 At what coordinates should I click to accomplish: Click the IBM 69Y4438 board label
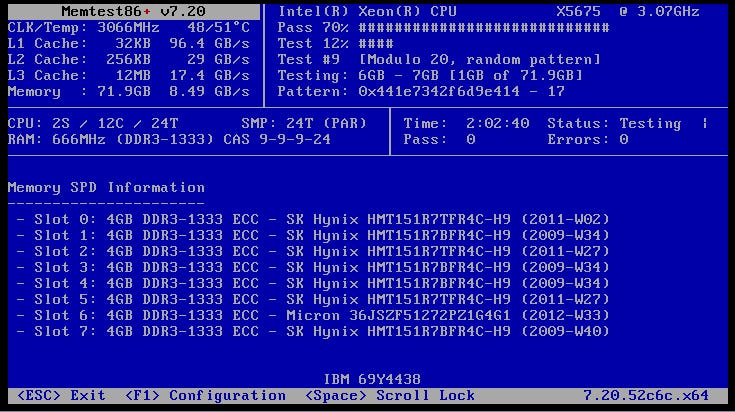372,379
